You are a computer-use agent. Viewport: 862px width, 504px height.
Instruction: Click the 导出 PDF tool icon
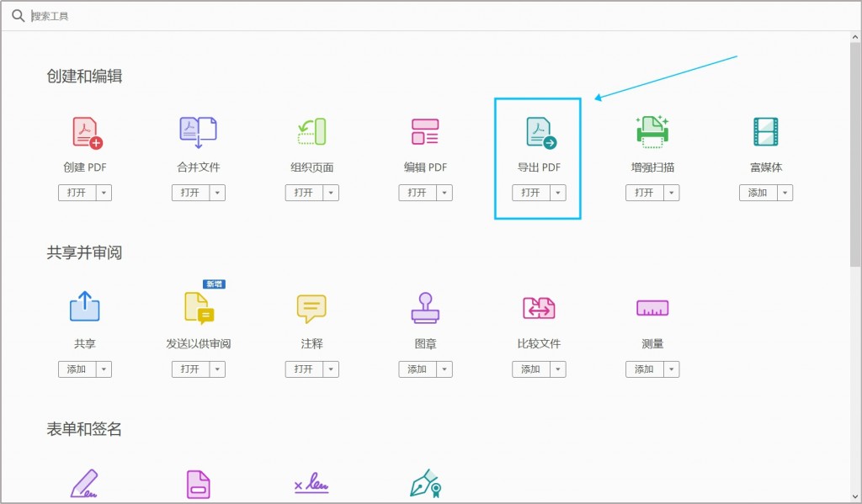541,133
